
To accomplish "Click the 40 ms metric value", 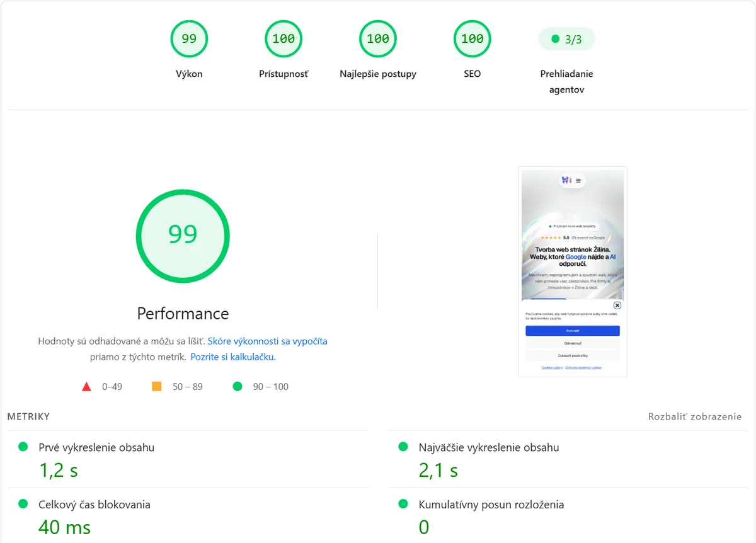I will tap(64, 527).
